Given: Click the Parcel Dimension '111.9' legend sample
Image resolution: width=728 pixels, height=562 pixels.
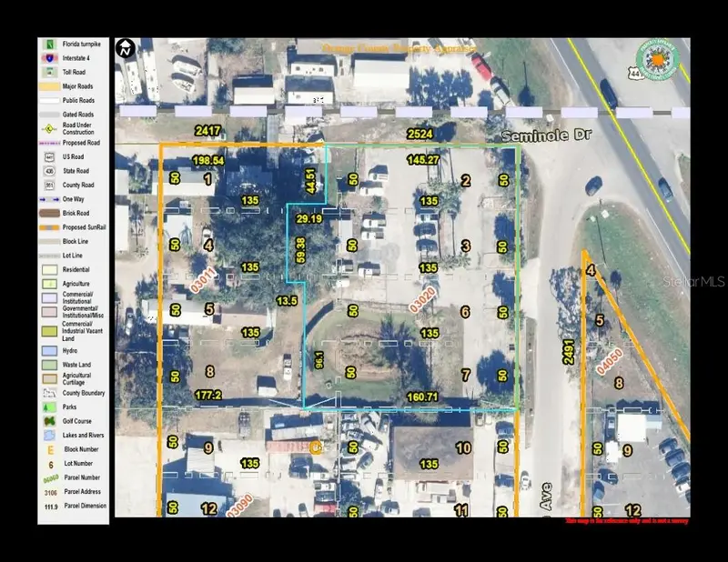Looking at the screenshot, I should coord(51,507).
